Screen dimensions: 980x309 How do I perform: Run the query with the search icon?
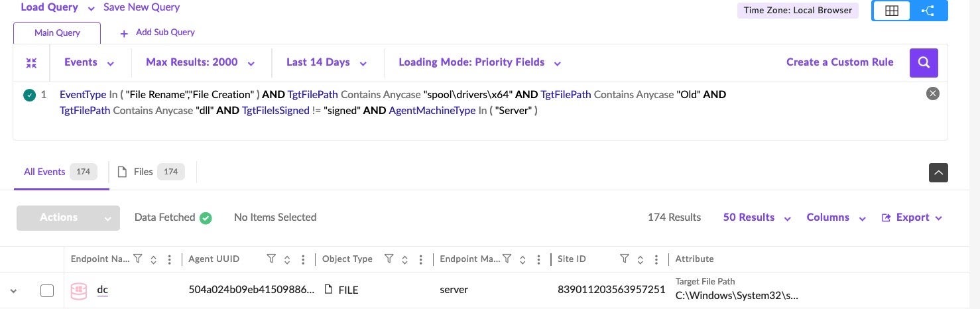(924, 62)
